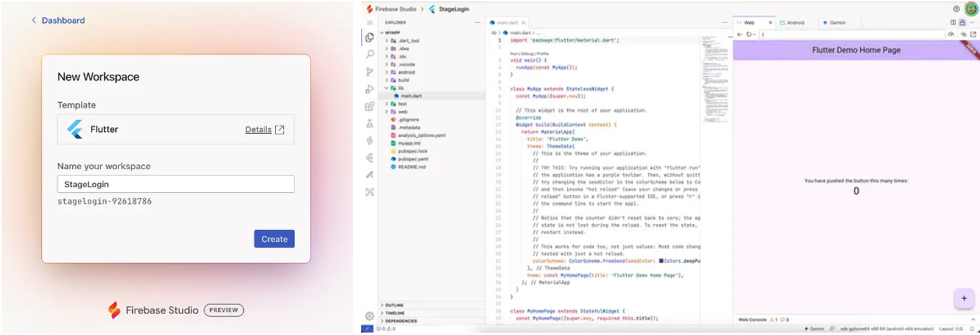Image resolution: width=980 pixels, height=335 pixels.
Task: Open the Run and Debug view icon
Action: coord(369,89)
